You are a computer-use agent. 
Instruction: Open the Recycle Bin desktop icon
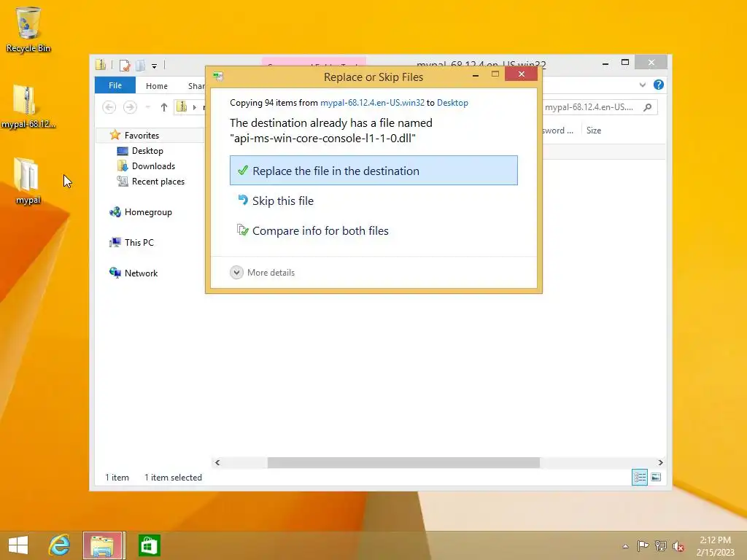pos(28,29)
